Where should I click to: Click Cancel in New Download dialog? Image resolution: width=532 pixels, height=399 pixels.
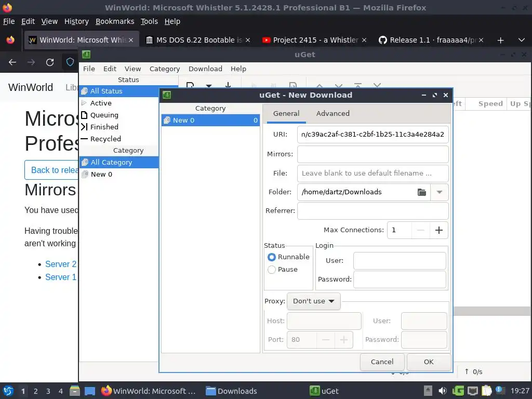pos(382,362)
